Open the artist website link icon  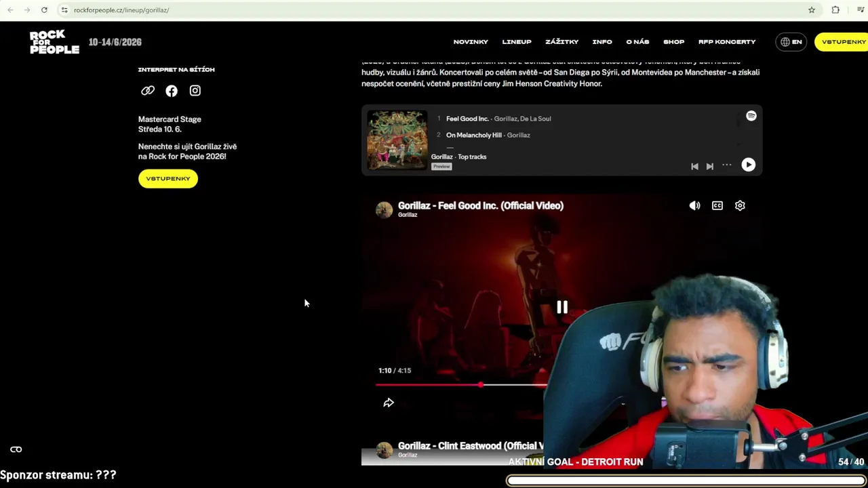coord(148,91)
